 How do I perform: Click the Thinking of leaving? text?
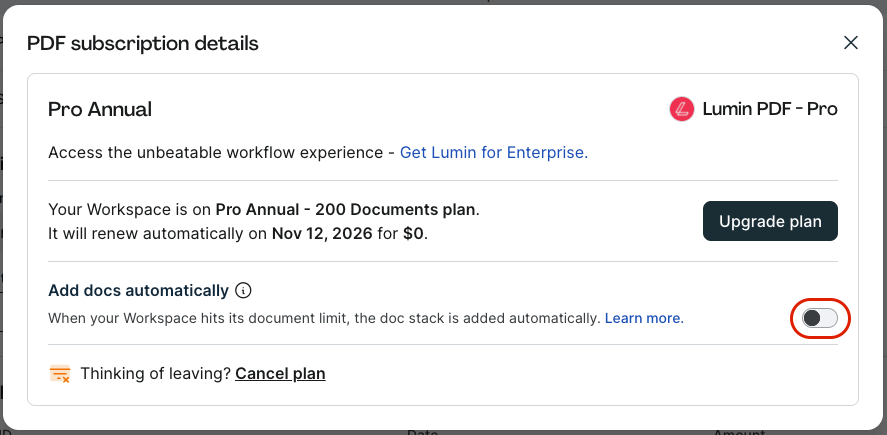pyautogui.click(x=155, y=374)
